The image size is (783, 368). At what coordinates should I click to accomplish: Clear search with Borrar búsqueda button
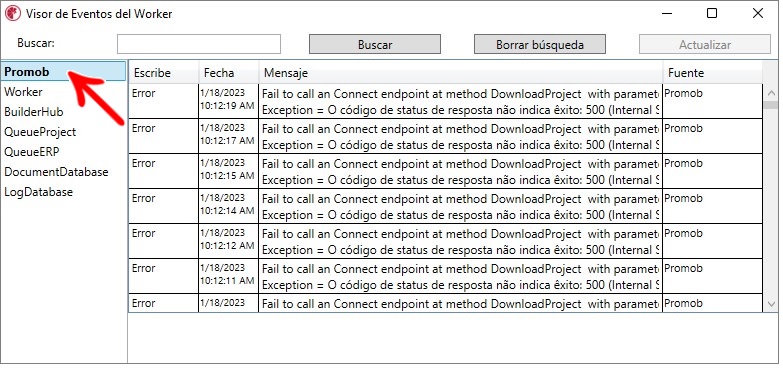[539, 44]
